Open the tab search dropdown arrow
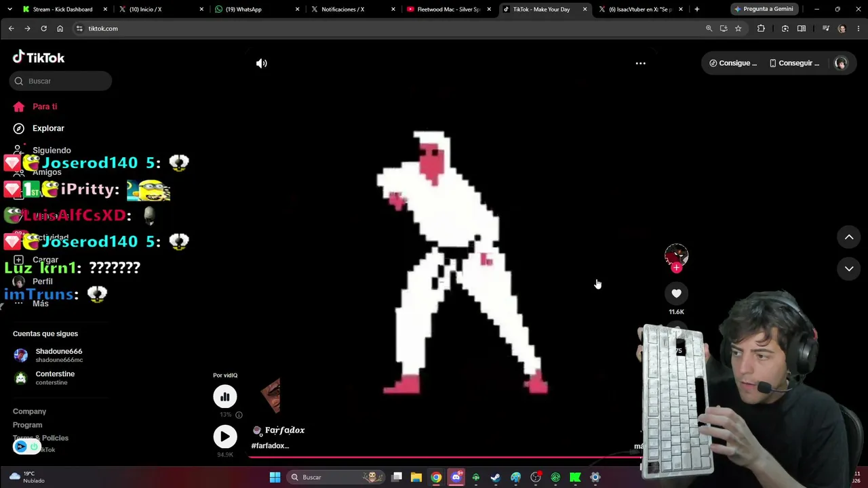This screenshot has height=488, width=868. pos(9,9)
